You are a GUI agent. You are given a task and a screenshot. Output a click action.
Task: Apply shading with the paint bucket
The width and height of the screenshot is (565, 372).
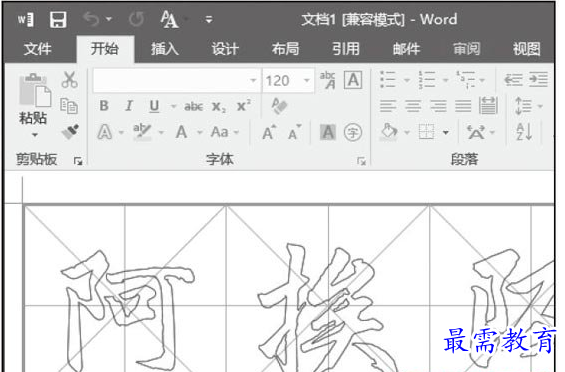pyautogui.click(x=389, y=132)
